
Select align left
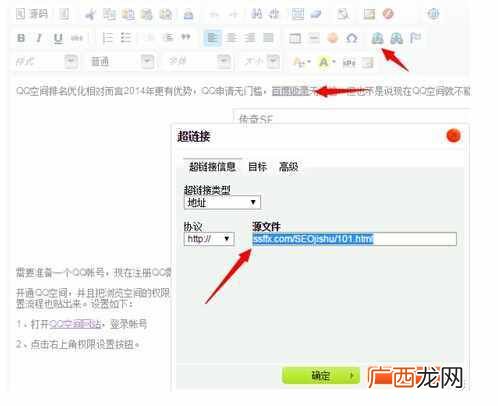tap(212, 38)
